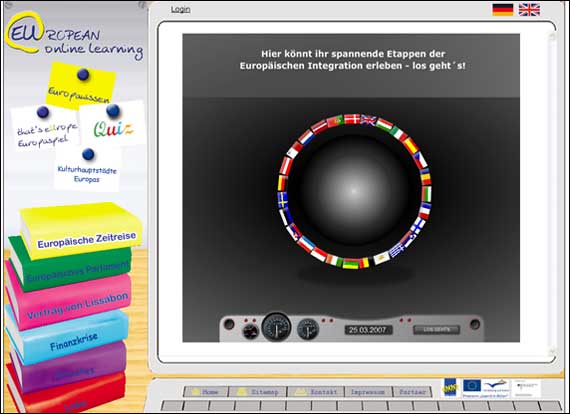
Task: Open the Impressum tab
Action: [368, 392]
